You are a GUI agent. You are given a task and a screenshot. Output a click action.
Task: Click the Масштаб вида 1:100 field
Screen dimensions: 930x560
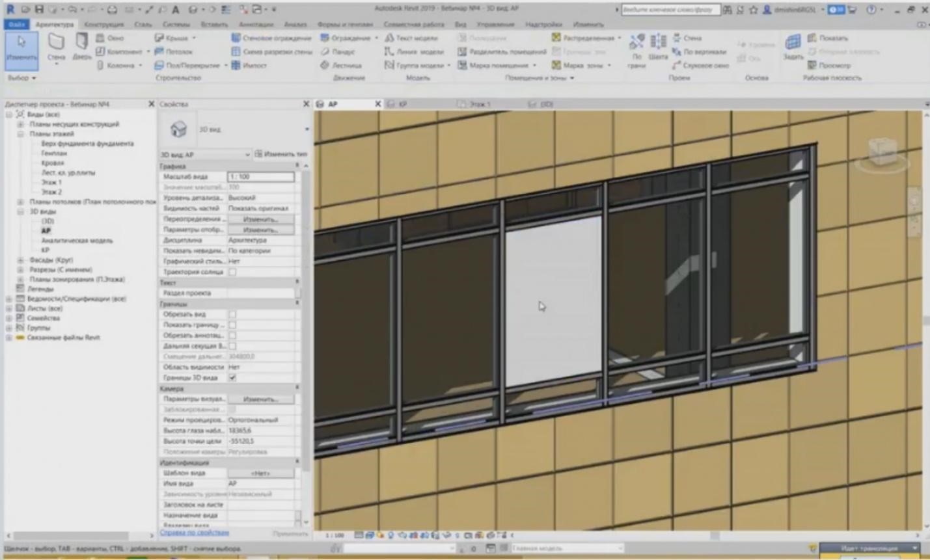(x=260, y=177)
